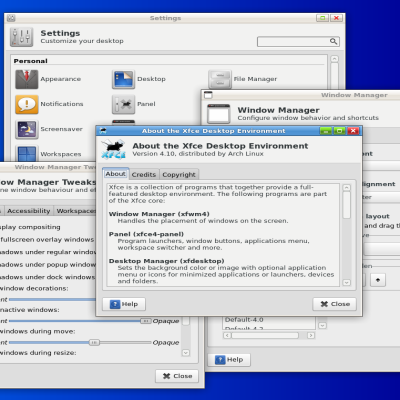Click About text scrollbar handle

tap(347, 205)
